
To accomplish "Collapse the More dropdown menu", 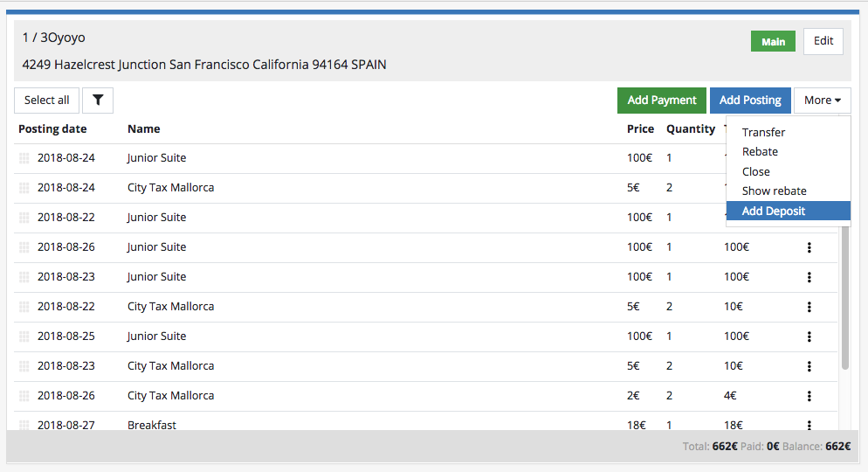I will click(x=822, y=101).
